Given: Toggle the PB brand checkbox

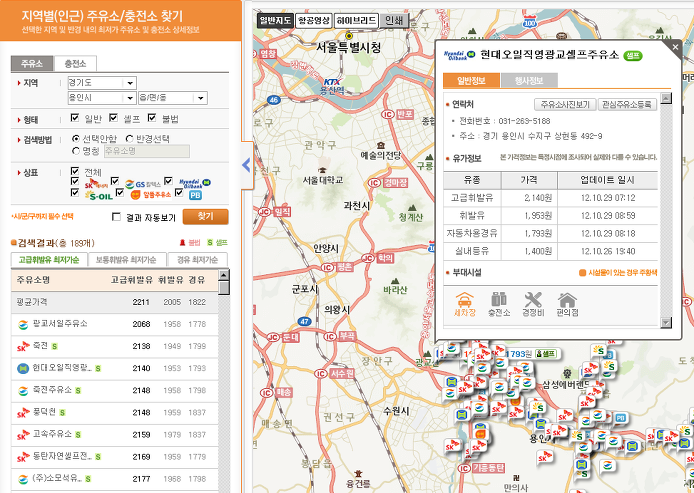Looking at the screenshot, I should pyautogui.click(x=179, y=193).
